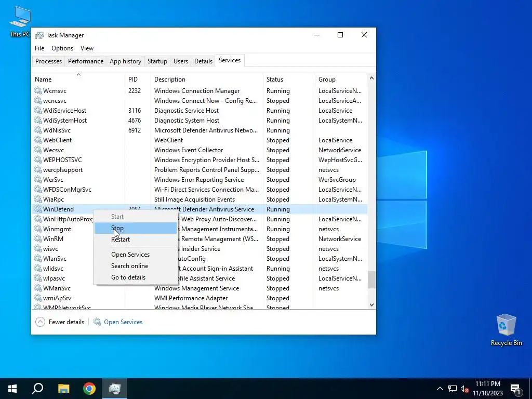
Task: Click the gear icon beside WebClient
Action: pyautogui.click(x=38, y=140)
